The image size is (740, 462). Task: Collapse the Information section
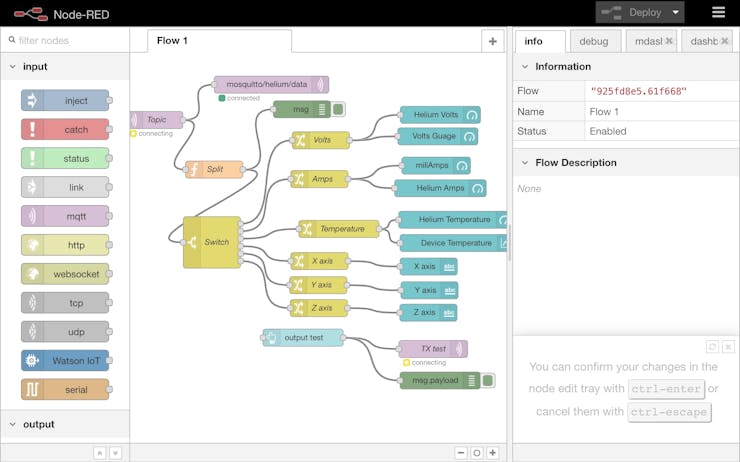525,67
